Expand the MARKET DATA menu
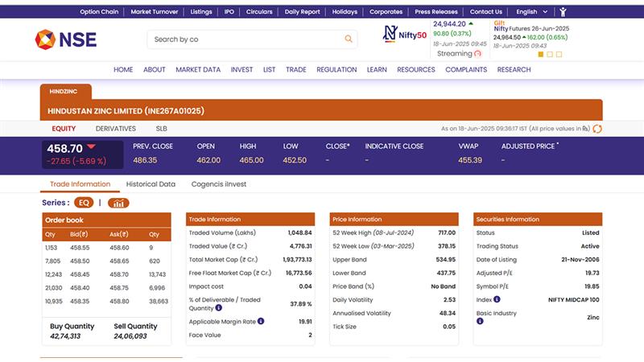 pyautogui.click(x=198, y=70)
